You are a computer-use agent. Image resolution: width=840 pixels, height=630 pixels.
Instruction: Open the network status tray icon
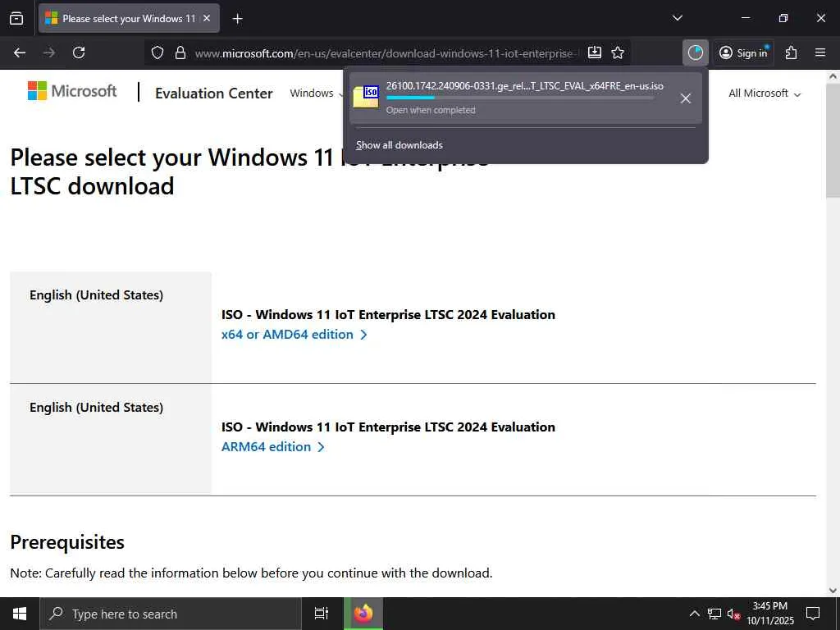[714, 614]
